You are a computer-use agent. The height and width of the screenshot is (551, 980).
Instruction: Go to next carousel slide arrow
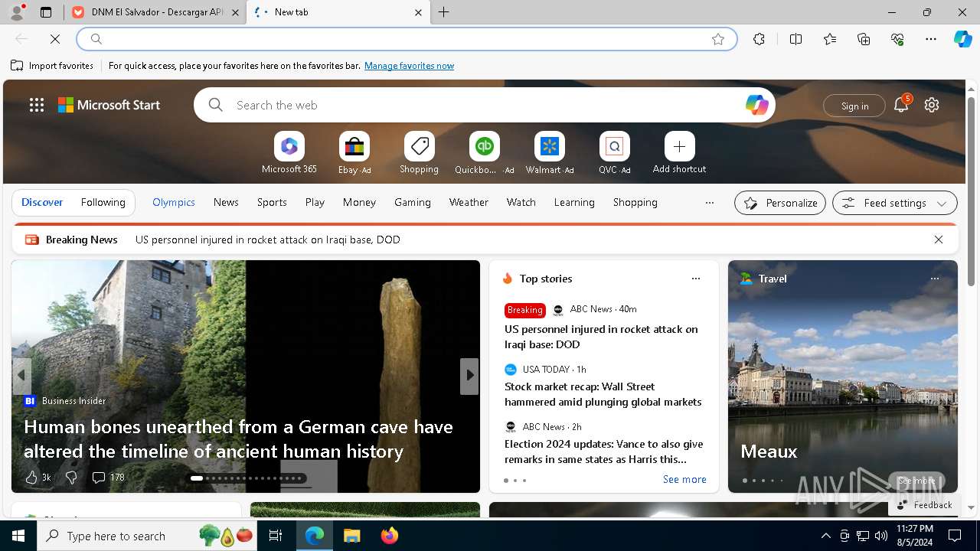point(469,375)
